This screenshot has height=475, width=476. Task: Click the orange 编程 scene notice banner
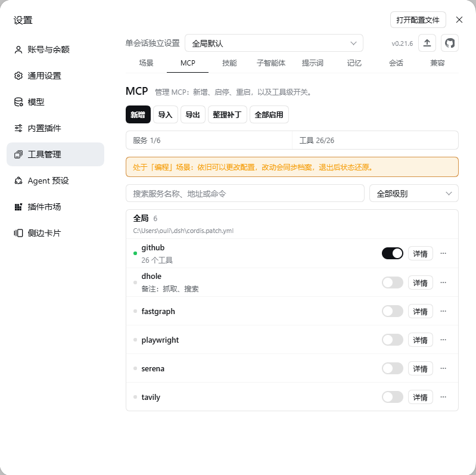click(292, 167)
